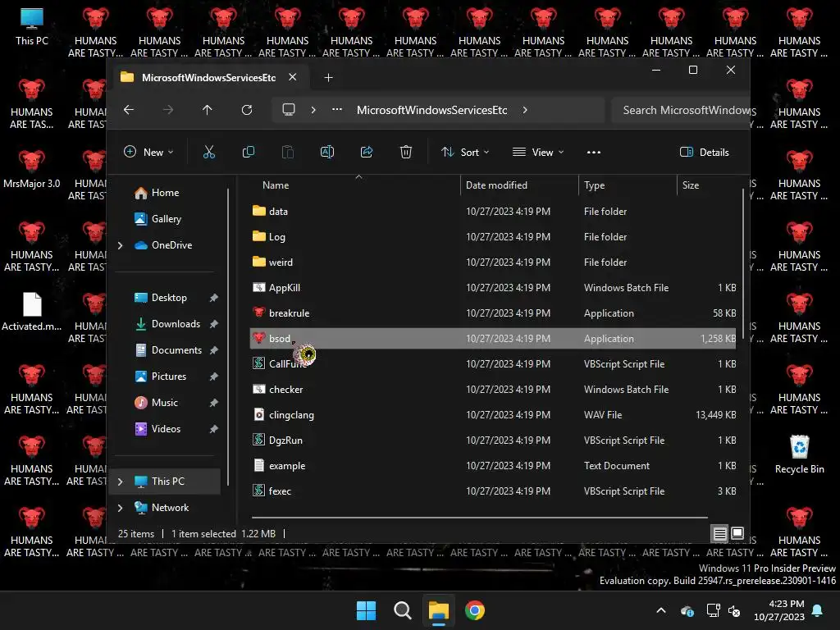Screen dimensions: 840x630
Task: Click File Explorer taskbar icon
Action: pos(439,610)
